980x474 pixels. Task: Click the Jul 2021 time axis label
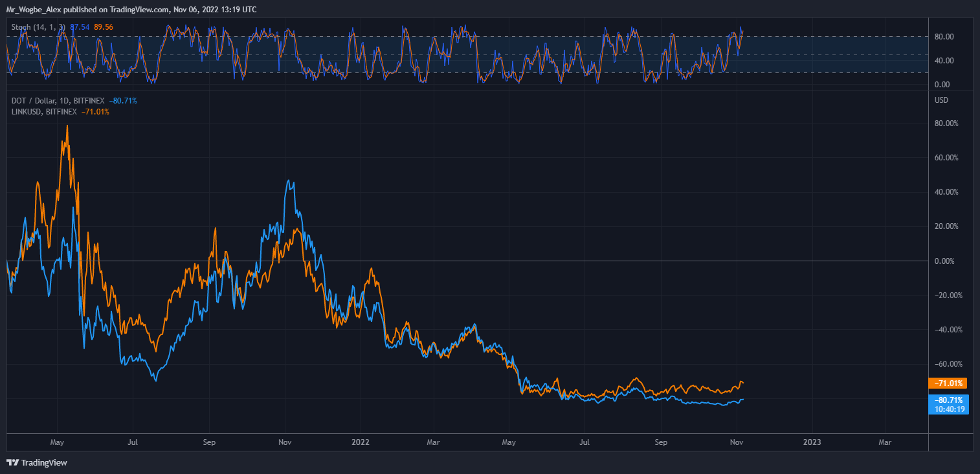pos(132,443)
